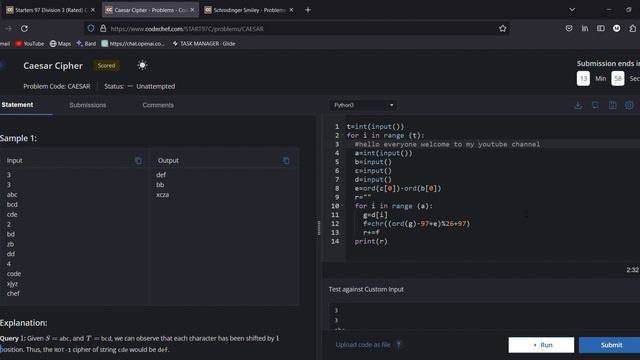This screenshot has width=640, height=360.
Task: Open a new browser tab with plus
Action: pos(308,10)
